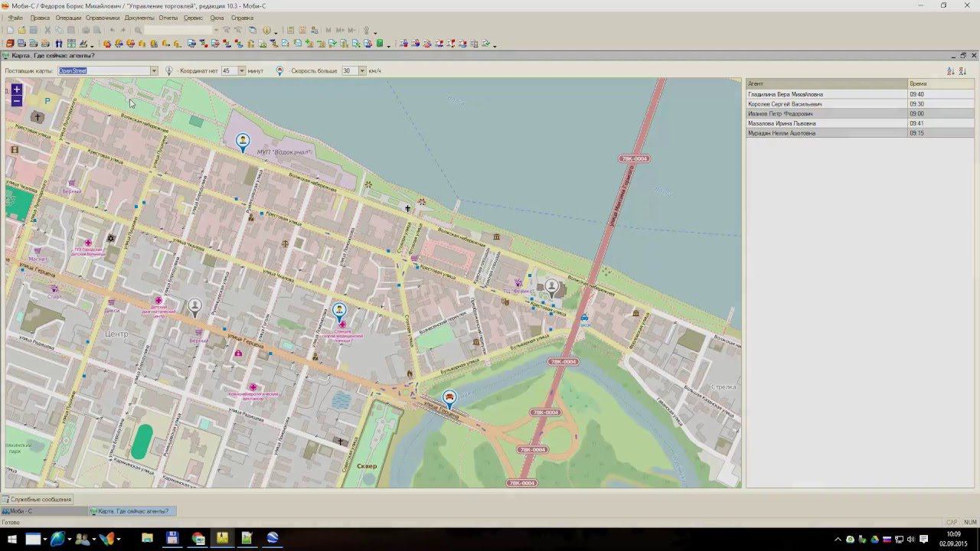
Task: Open the Файл menu
Action: [15, 18]
